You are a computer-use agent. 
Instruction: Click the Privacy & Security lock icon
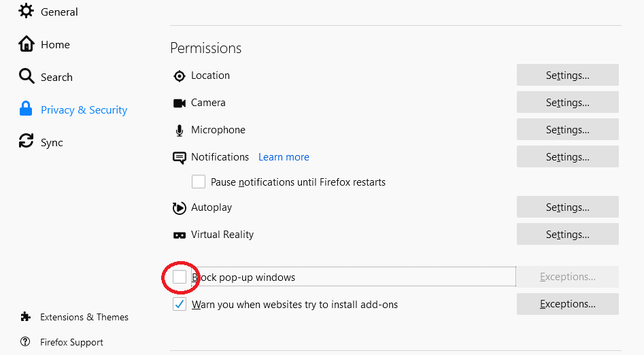pos(26,109)
